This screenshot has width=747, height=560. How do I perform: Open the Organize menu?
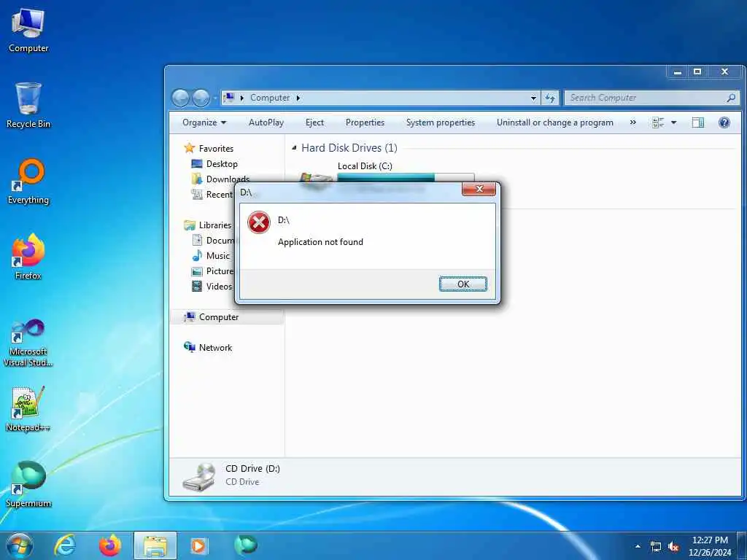coord(204,122)
